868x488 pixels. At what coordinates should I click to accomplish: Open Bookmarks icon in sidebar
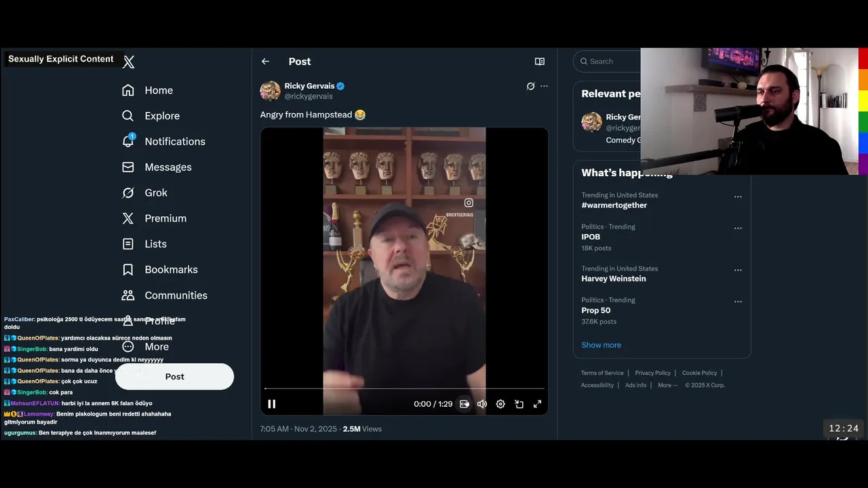pyautogui.click(x=128, y=270)
